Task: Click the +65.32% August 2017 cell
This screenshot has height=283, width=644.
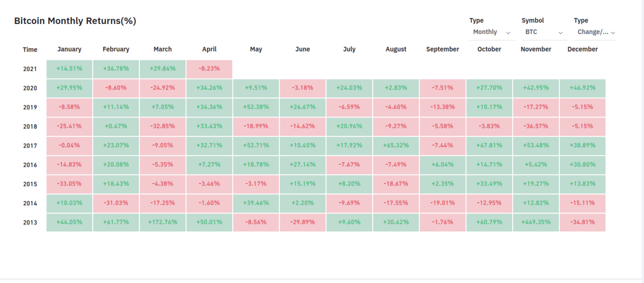Action: tap(396, 145)
